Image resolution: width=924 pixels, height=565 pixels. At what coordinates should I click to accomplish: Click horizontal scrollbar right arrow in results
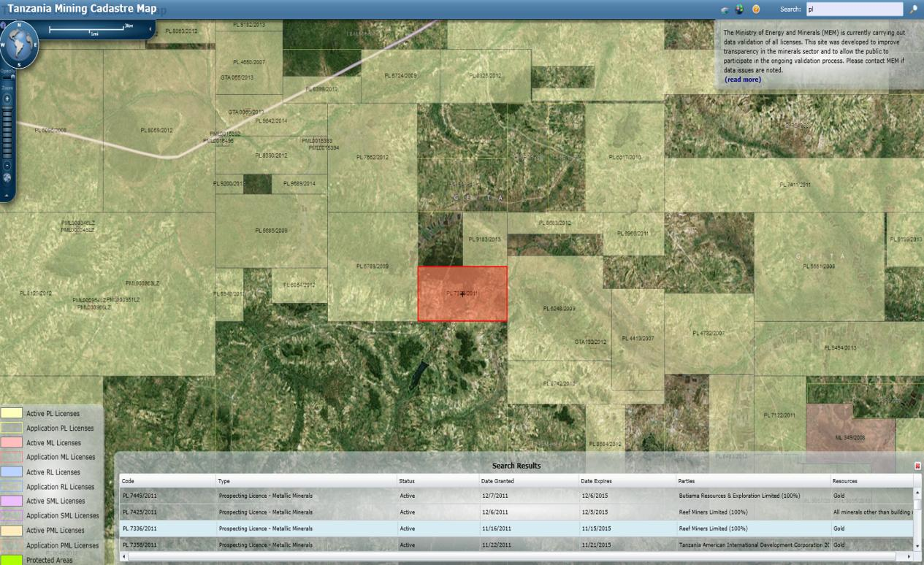909,556
